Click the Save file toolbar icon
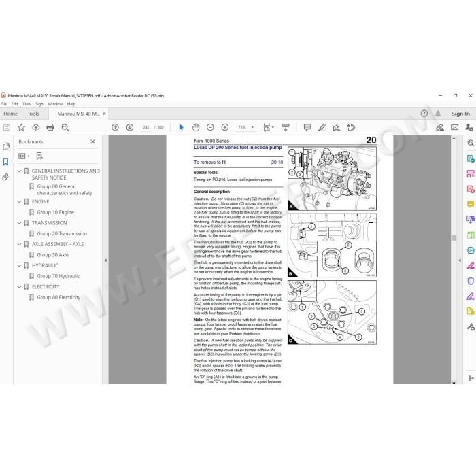Image resolution: width=476 pixels, height=476 pixels. click(6, 127)
